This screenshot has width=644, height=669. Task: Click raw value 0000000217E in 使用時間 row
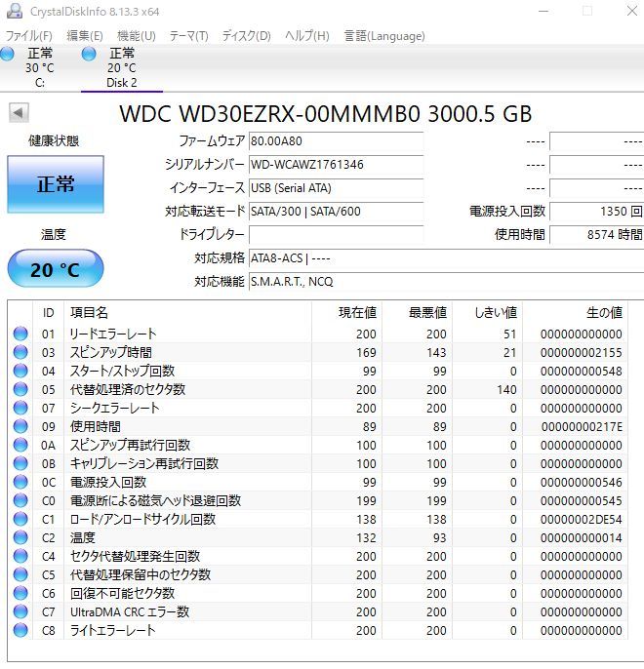[x=582, y=427]
